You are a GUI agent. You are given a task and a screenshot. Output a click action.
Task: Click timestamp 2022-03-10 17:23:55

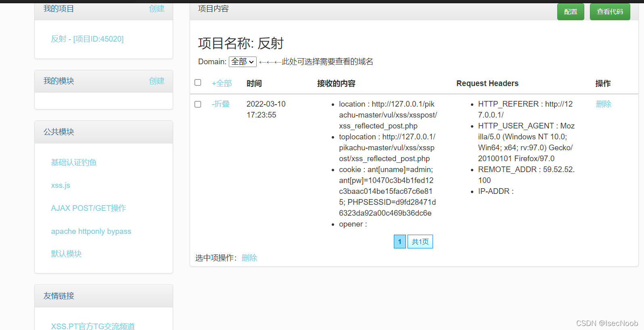pos(266,109)
